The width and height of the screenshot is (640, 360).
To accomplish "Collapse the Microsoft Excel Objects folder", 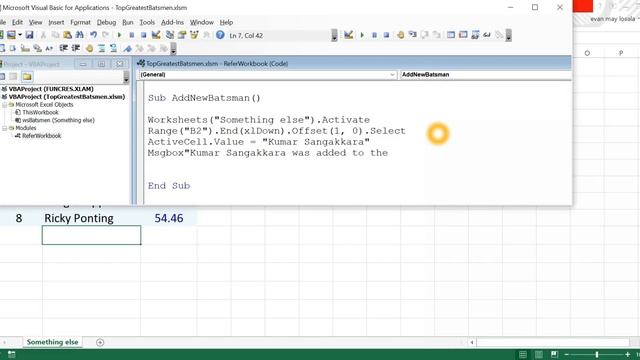I will point(4,104).
